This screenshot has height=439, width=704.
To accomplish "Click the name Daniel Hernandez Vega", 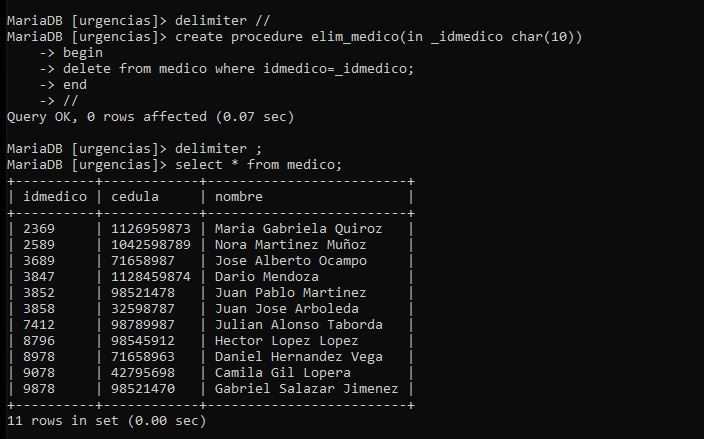I will point(299,357).
